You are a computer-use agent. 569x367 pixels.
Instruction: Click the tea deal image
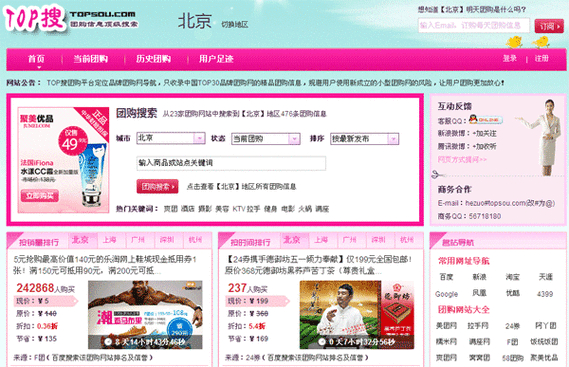[357, 315]
